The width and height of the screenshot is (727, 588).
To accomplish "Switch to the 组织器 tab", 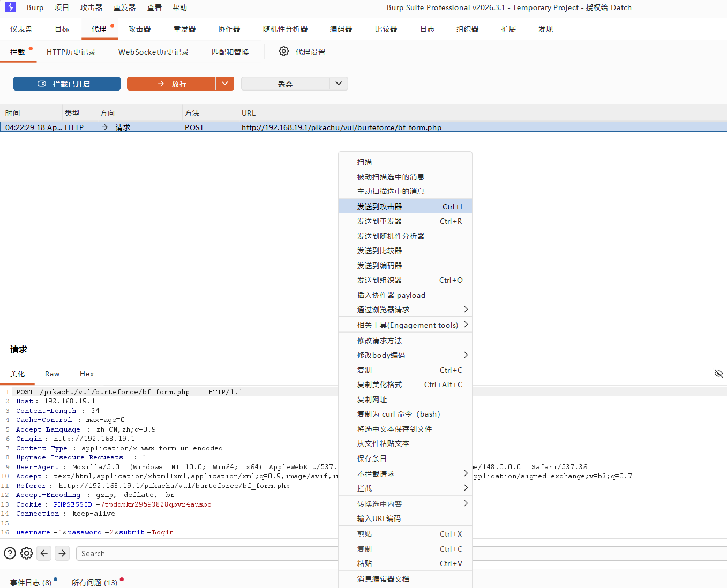I will (x=467, y=29).
